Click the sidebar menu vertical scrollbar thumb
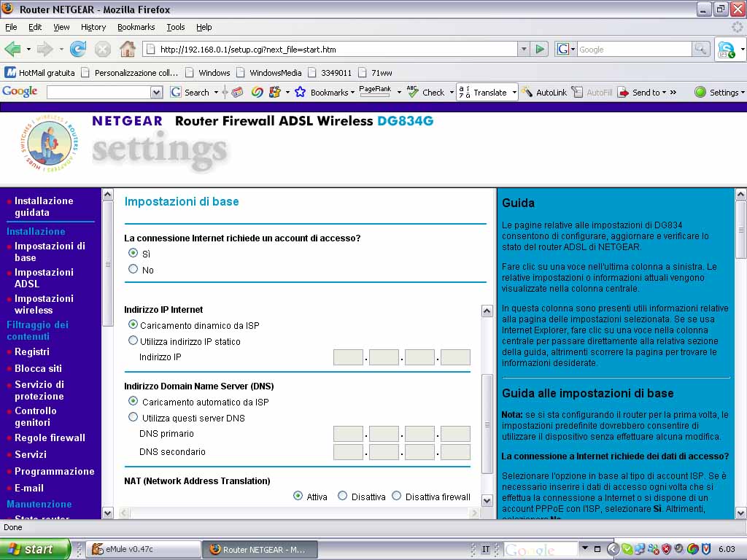 [108, 263]
